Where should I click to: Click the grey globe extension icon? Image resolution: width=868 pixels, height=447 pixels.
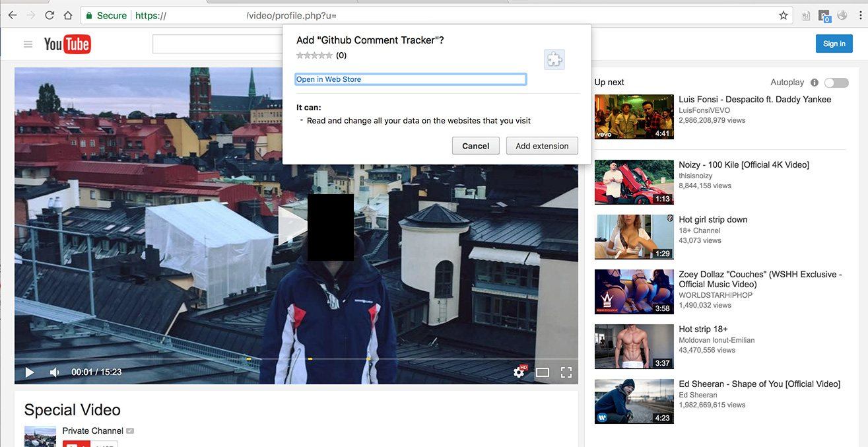tap(842, 15)
